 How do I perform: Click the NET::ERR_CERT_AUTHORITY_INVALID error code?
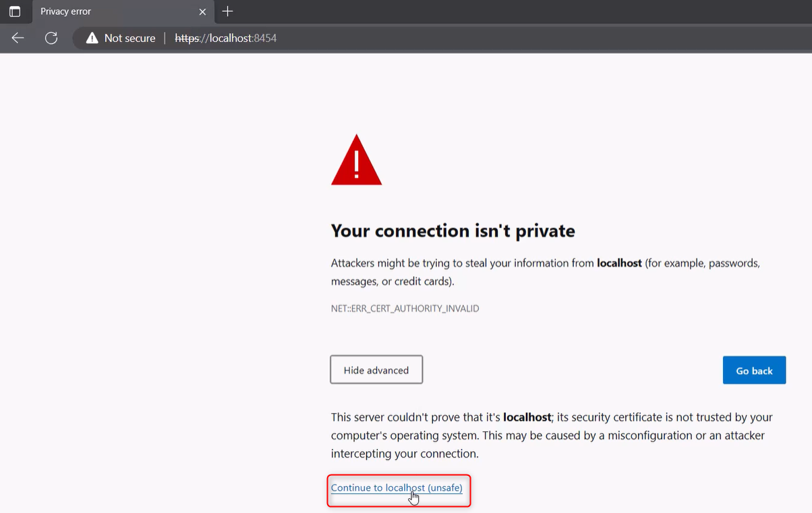click(x=405, y=308)
